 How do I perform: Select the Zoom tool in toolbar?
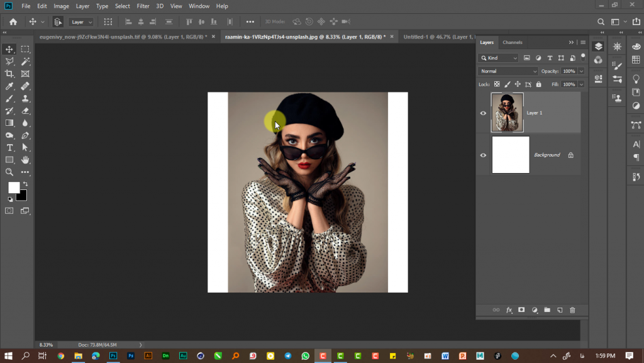click(9, 172)
